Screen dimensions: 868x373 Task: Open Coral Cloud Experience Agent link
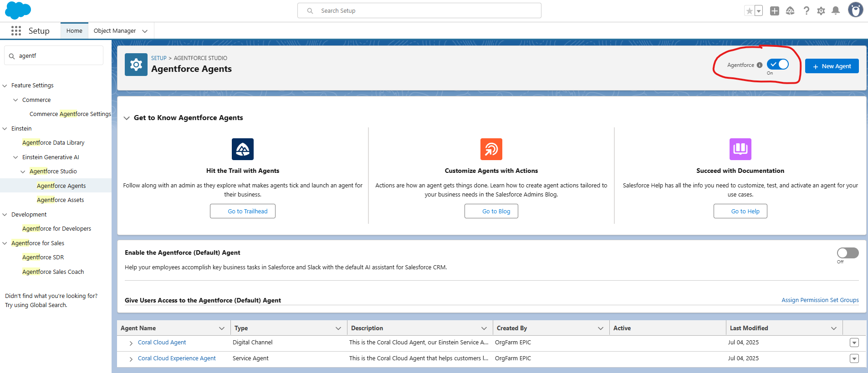(x=177, y=358)
